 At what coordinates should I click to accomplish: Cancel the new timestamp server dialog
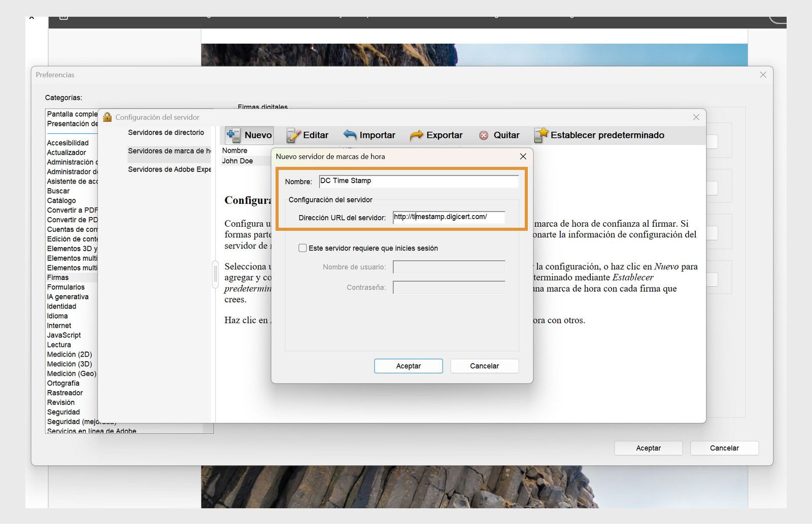[x=484, y=366]
